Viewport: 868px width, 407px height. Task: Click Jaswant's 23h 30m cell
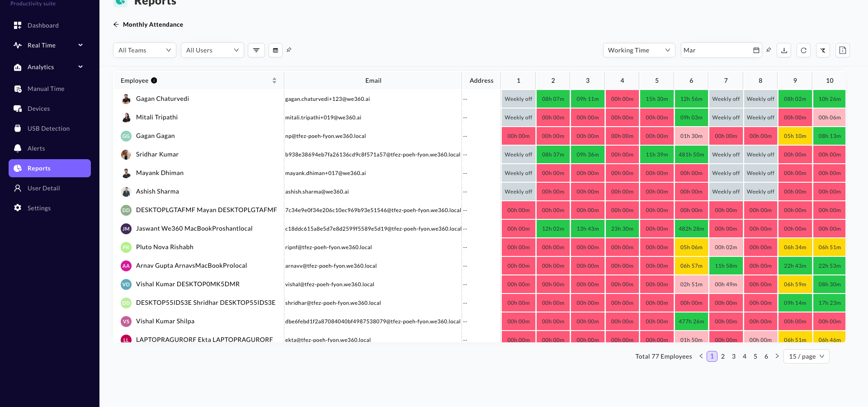click(622, 229)
